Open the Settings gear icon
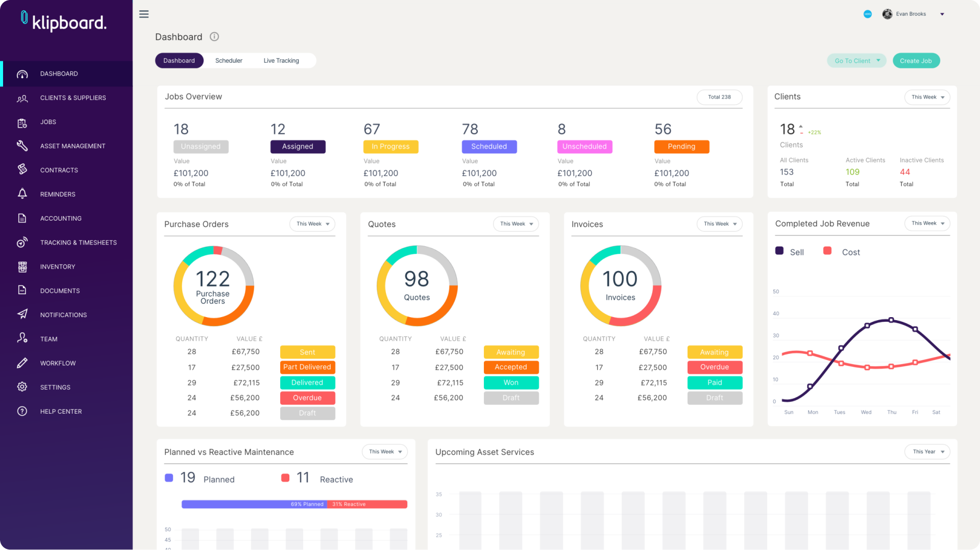This screenshot has width=980, height=550. pos(22,387)
